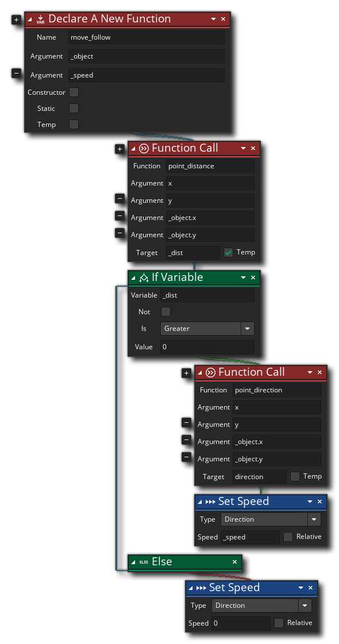Image resolution: width=339 pixels, height=644 pixels.
Task: Click the minus icon beside the y argument in point_direction
Action: (186, 423)
